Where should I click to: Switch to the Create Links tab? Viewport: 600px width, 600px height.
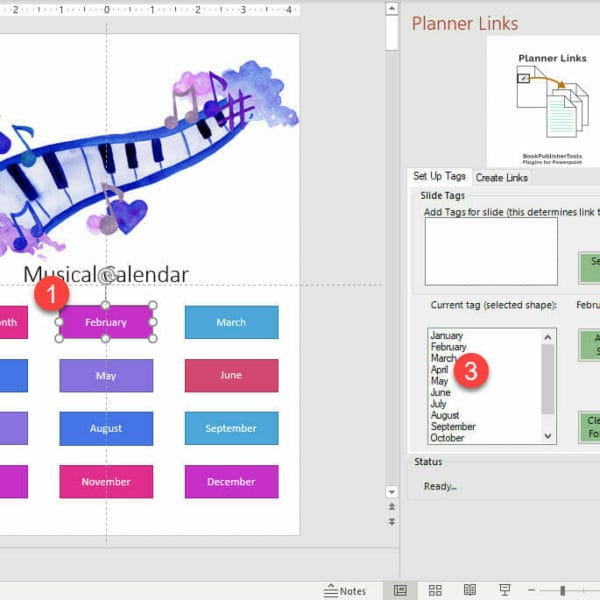(502, 177)
